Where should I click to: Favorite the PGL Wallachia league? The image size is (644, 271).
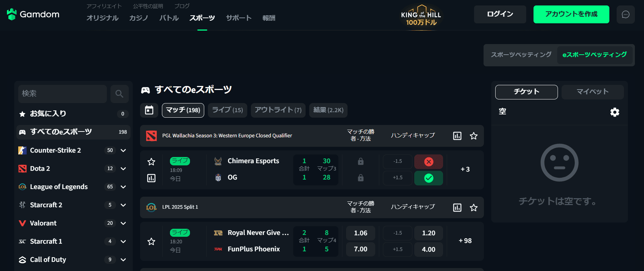click(474, 136)
